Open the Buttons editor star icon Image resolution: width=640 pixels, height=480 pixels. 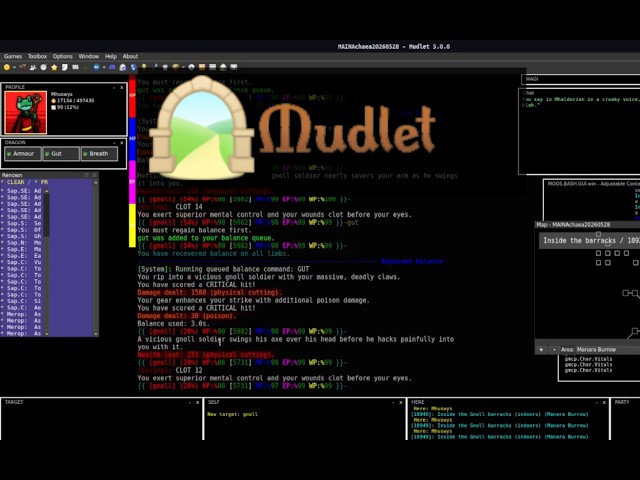[54, 67]
